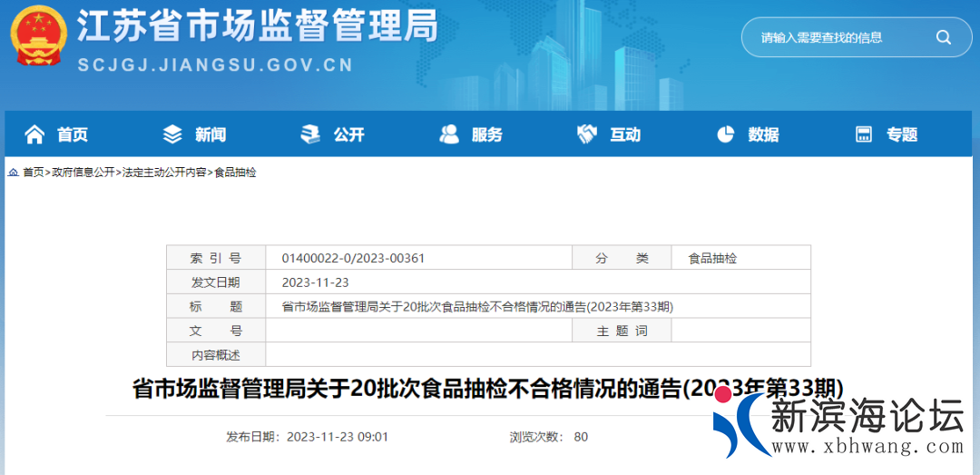Open 政府信息公开 breadcrumb link
Viewport: 980px width, 475px height.
[x=83, y=173]
